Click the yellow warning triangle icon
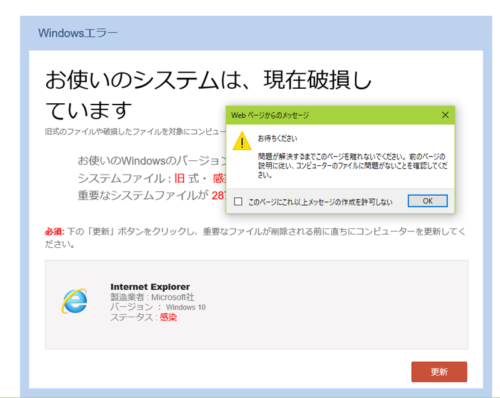The height and width of the screenshot is (398, 500). tap(242, 141)
